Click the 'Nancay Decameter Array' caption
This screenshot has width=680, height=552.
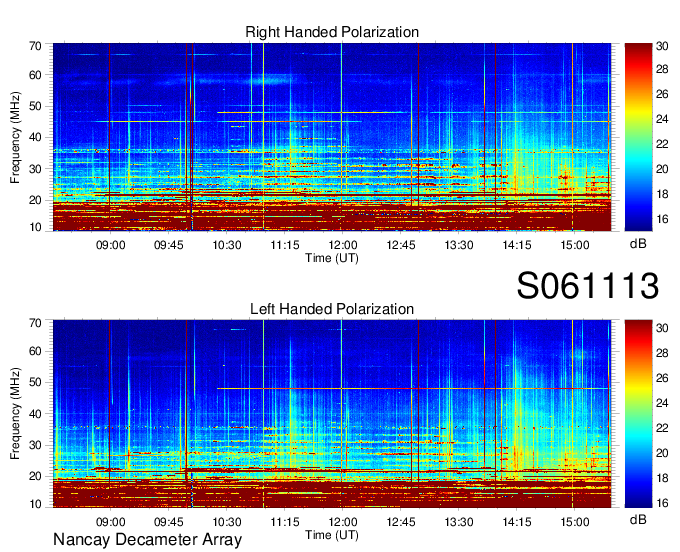147,540
